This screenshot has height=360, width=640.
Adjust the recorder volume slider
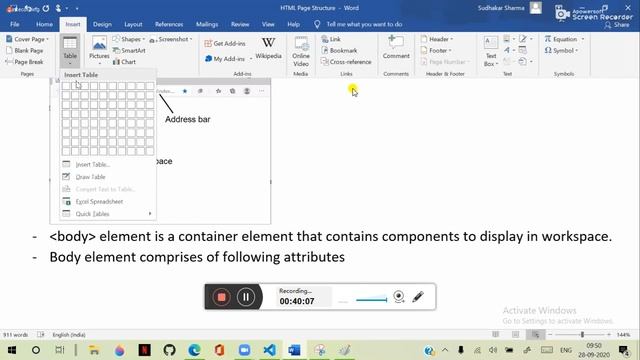click(x=371, y=300)
